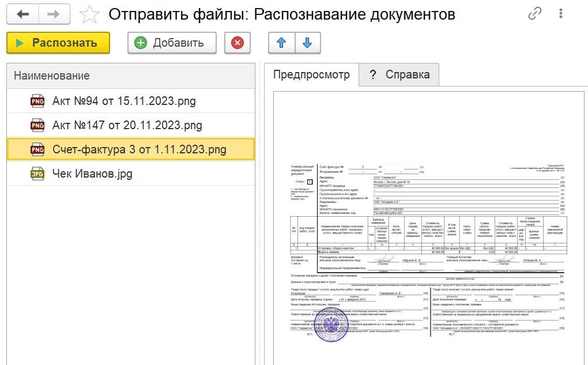This screenshot has width=588, height=365.
Task: Click PNG icon of Акт №147 file
Action: 37,125
